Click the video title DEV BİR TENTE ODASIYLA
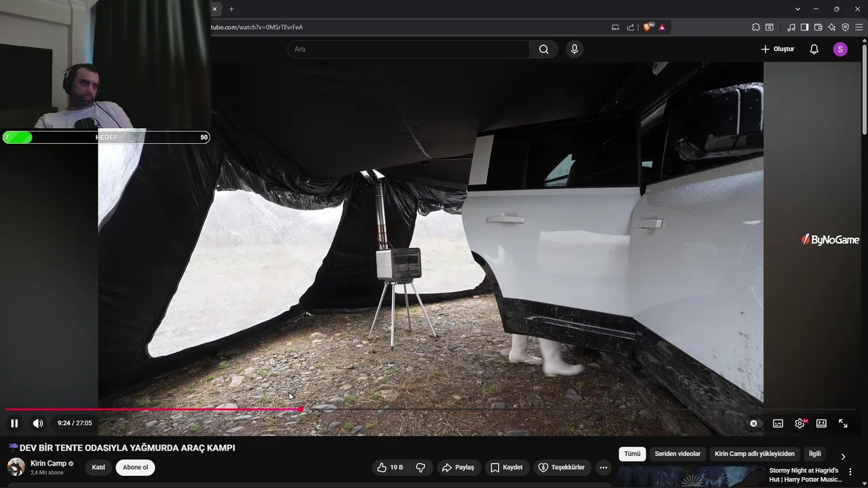The height and width of the screenshot is (488, 868). pos(121,448)
